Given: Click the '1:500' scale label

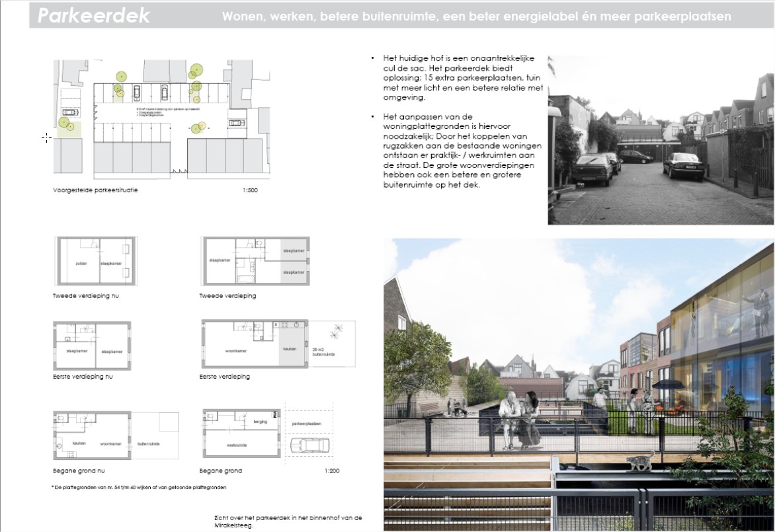Looking at the screenshot, I should click(x=250, y=190).
